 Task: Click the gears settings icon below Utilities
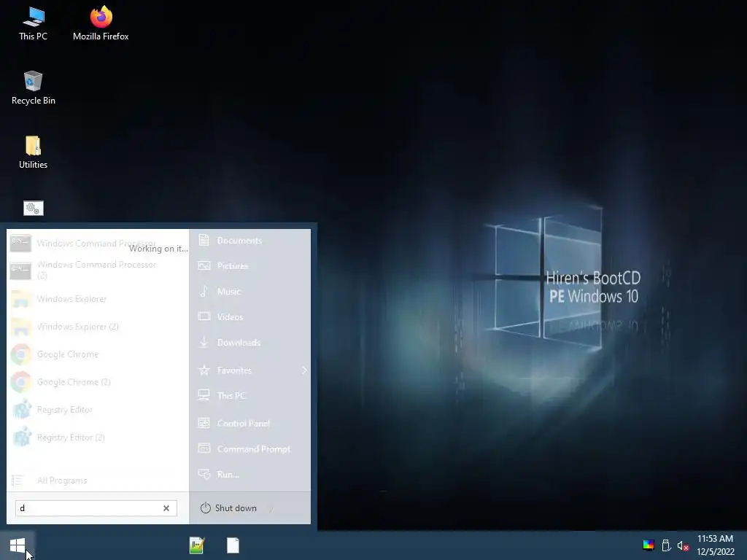point(34,208)
